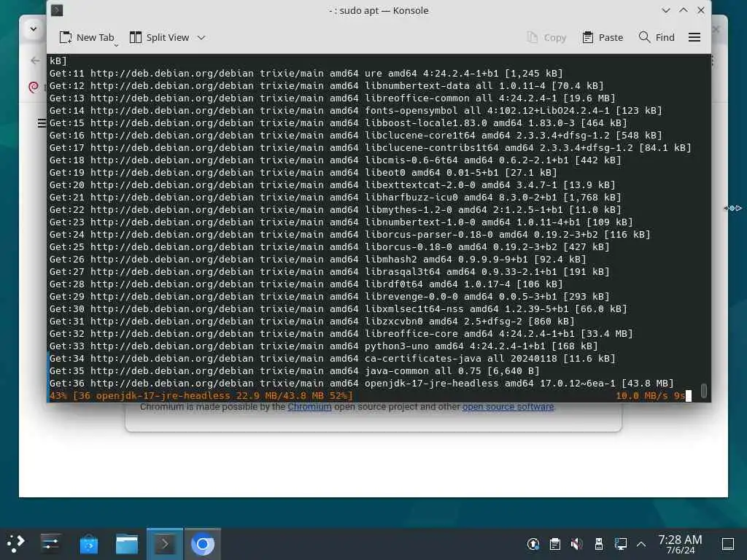Copy selected terminal text
Image resolution: width=747 pixels, height=560 pixels.
pyautogui.click(x=546, y=38)
